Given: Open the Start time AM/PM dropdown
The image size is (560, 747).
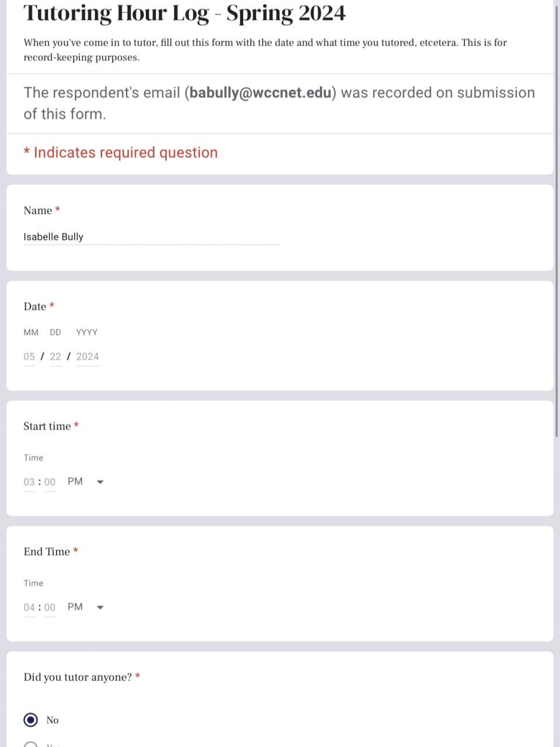Looking at the screenshot, I should tap(85, 482).
